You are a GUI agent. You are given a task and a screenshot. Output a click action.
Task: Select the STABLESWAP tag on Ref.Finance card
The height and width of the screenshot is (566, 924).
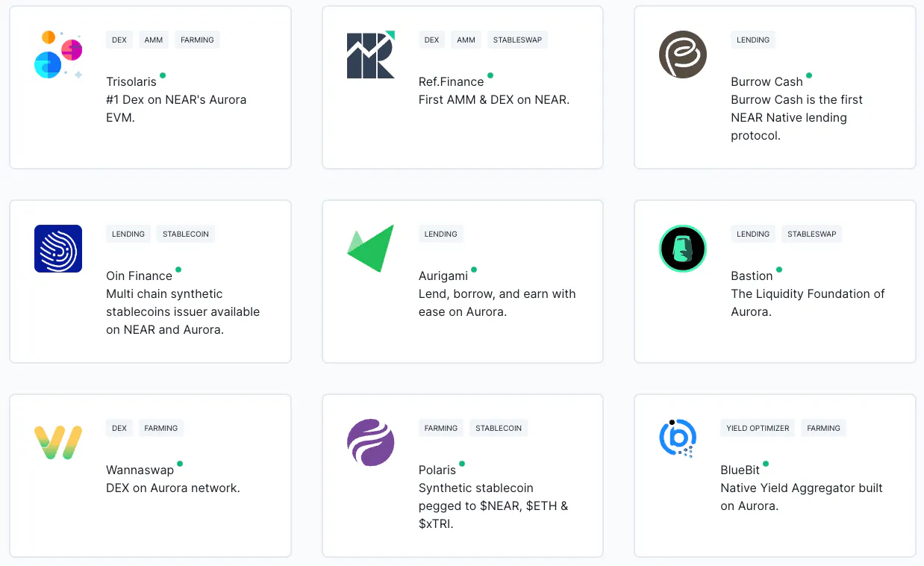[517, 40]
